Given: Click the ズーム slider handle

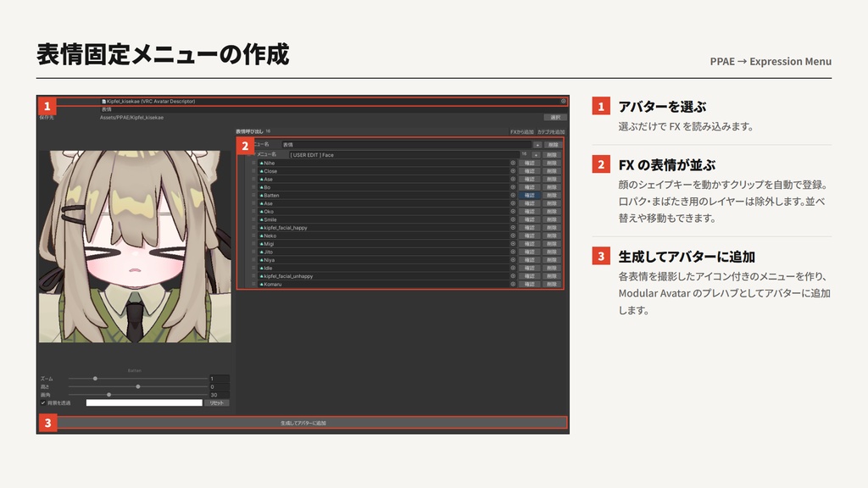Looking at the screenshot, I should pyautogui.click(x=95, y=379).
